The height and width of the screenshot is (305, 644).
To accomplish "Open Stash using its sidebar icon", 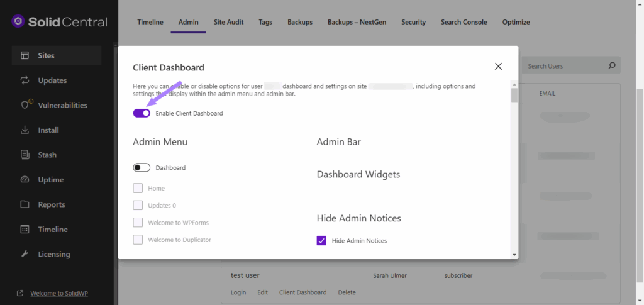I will [25, 155].
